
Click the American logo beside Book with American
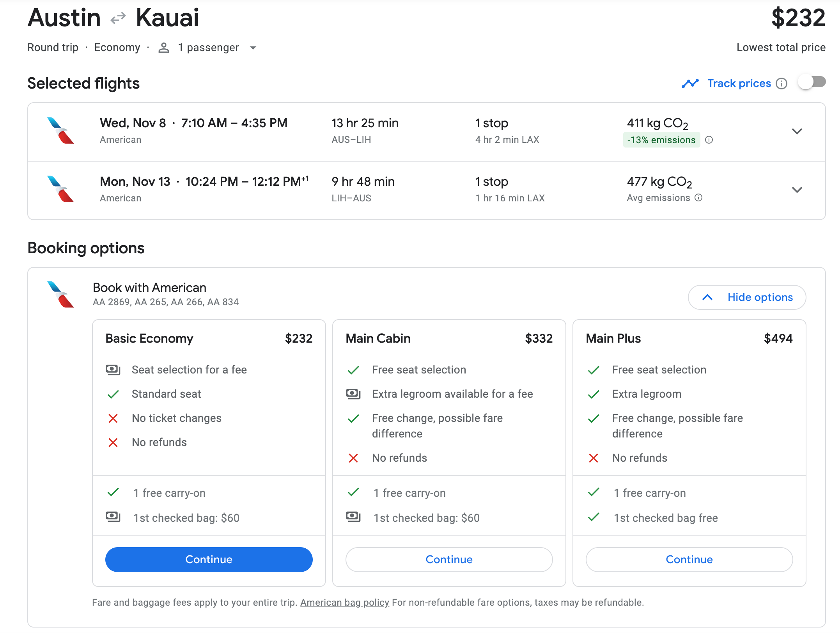click(60, 294)
